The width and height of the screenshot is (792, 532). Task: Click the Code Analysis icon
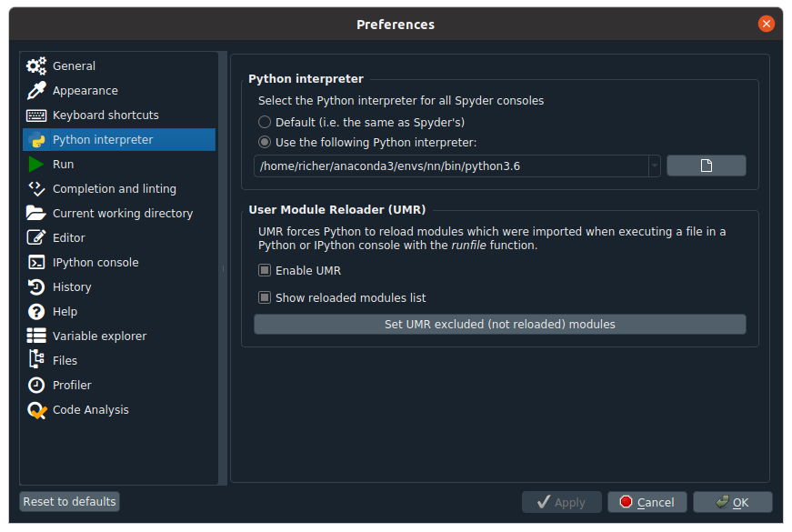coord(36,410)
